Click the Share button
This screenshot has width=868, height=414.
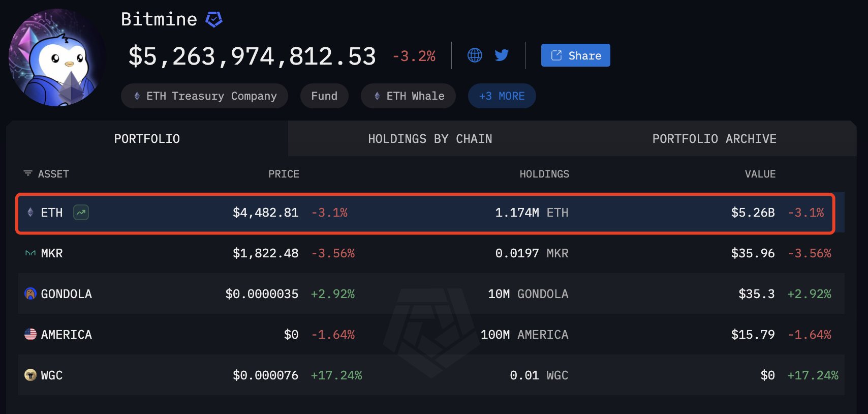(575, 55)
